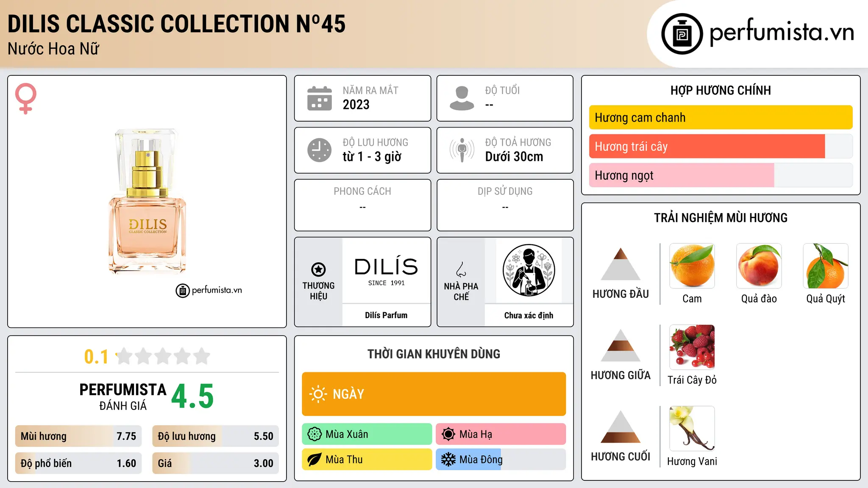Select the Cam orange note image

[692, 266]
